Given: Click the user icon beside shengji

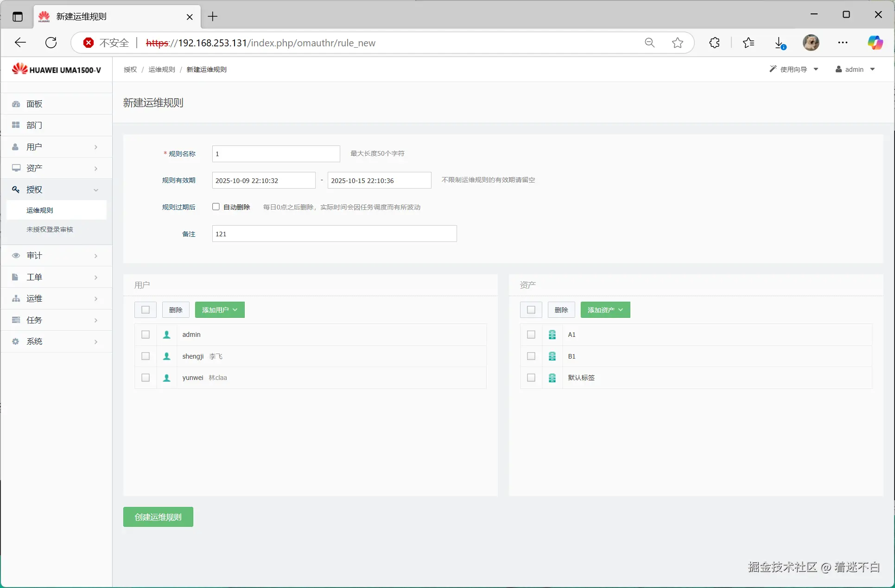Looking at the screenshot, I should 167,356.
